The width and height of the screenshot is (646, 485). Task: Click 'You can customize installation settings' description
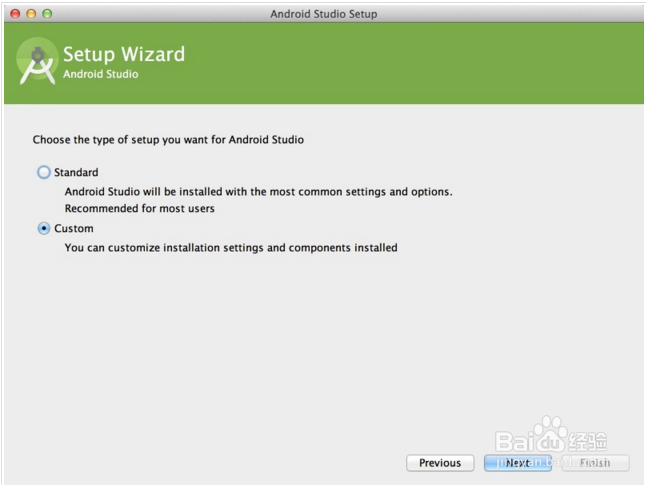coord(231,248)
